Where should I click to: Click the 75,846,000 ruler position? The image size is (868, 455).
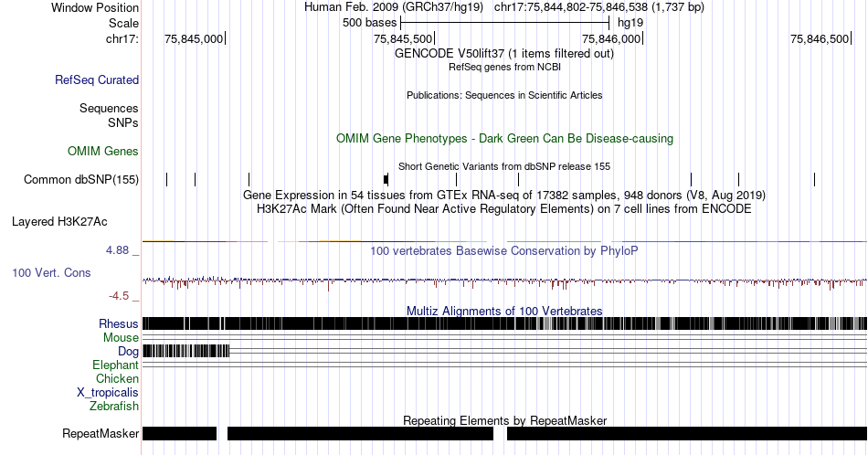click(611, 38)
